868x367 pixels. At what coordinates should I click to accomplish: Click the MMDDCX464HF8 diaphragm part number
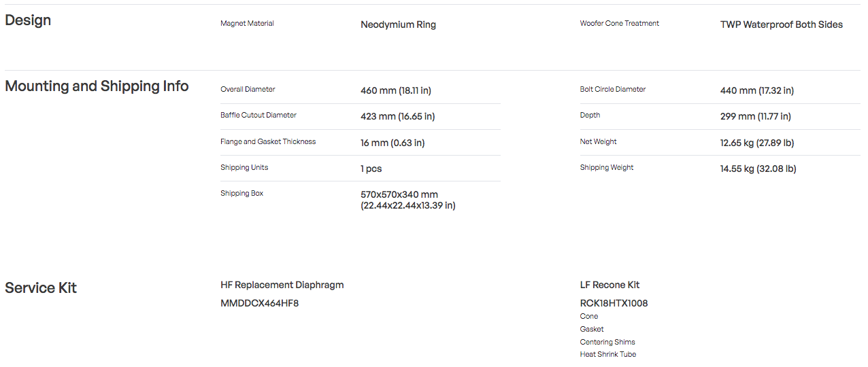[x=260, y=303]
